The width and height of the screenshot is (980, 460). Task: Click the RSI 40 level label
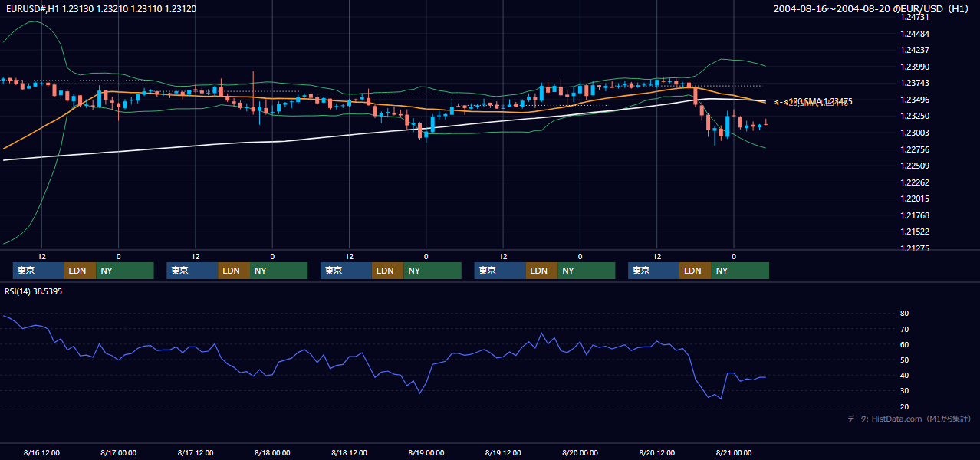click(905, 375)
